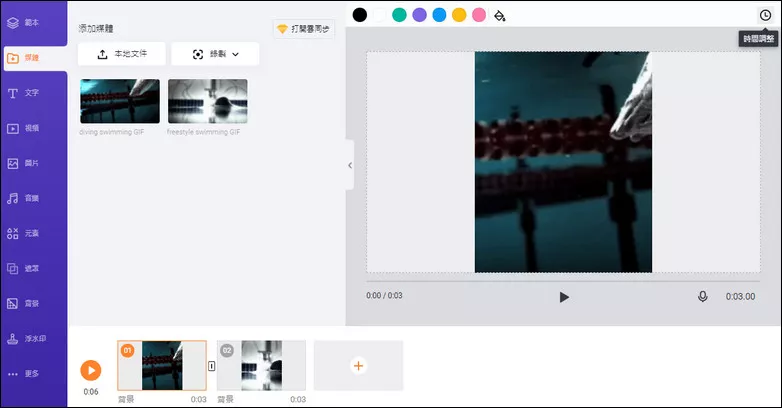Select scene 02 in the storyboard
The image size is (782, 408).
261,366
